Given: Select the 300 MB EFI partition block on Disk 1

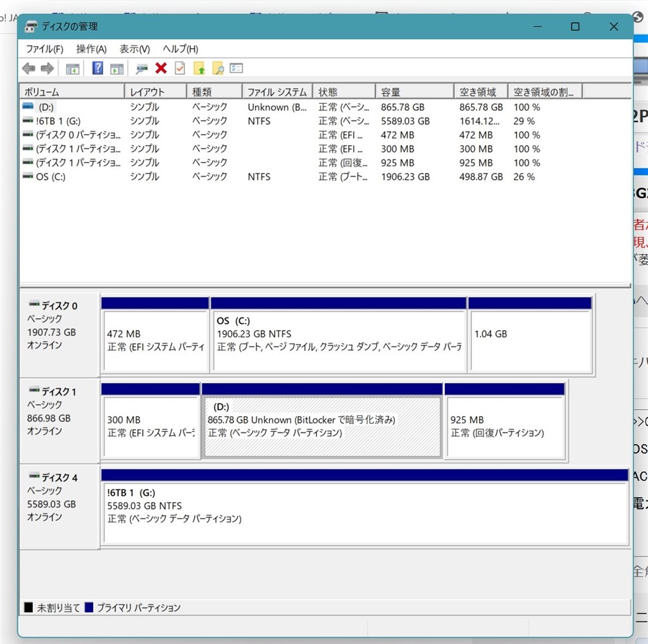Looking at the screenshot, I should pyautogui.click(x=151, y=420).
